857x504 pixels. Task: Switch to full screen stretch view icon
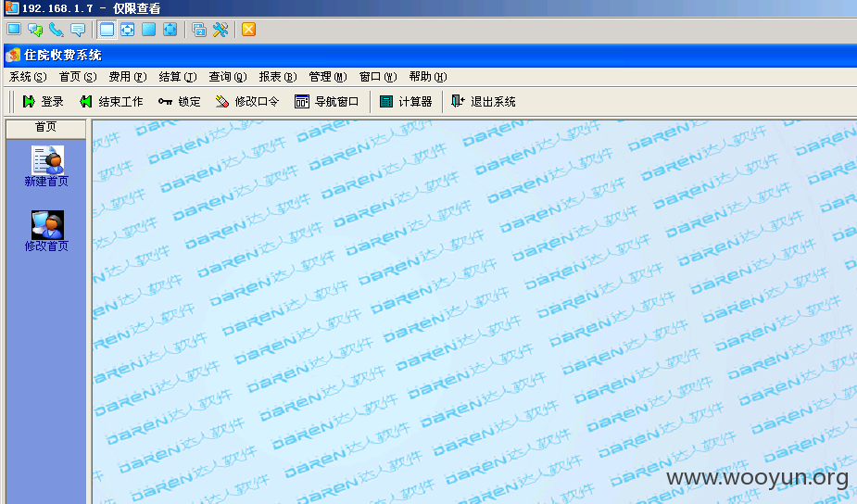coord(170,30)
